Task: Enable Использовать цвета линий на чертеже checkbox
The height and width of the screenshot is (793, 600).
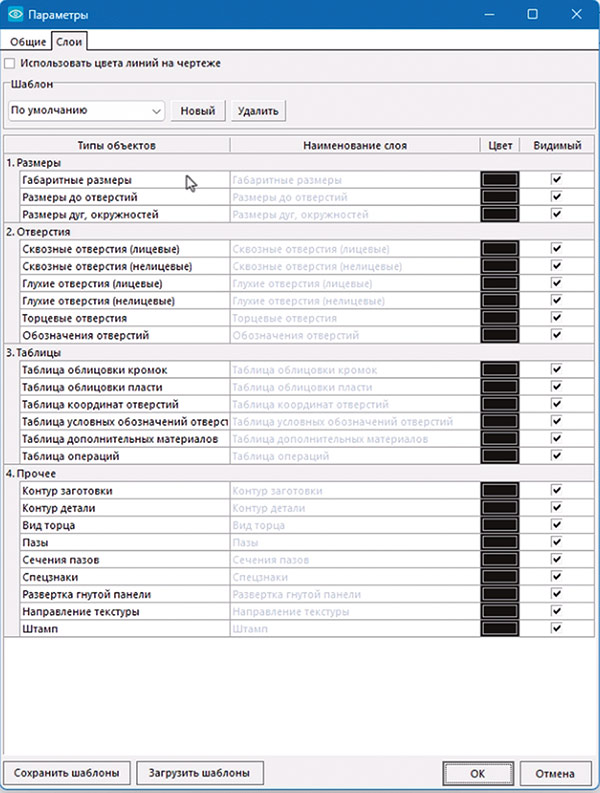Action: click(x=12, y=64)
